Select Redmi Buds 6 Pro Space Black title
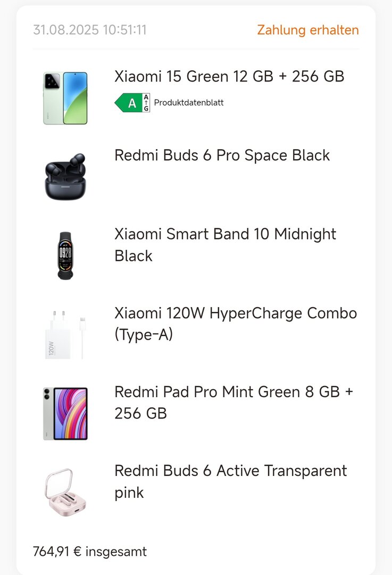Screen dimensions: 392x575 point(222,155)
